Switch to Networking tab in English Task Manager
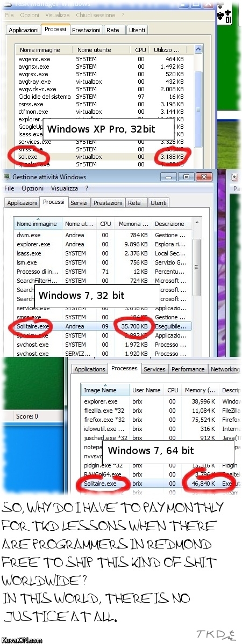242x644 pixels. (224, 369)
